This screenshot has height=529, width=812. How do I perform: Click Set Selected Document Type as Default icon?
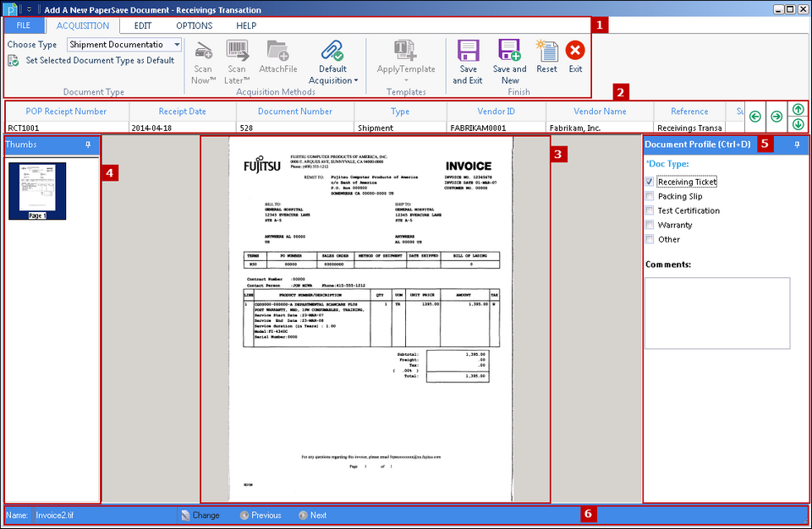coord(14,61)
